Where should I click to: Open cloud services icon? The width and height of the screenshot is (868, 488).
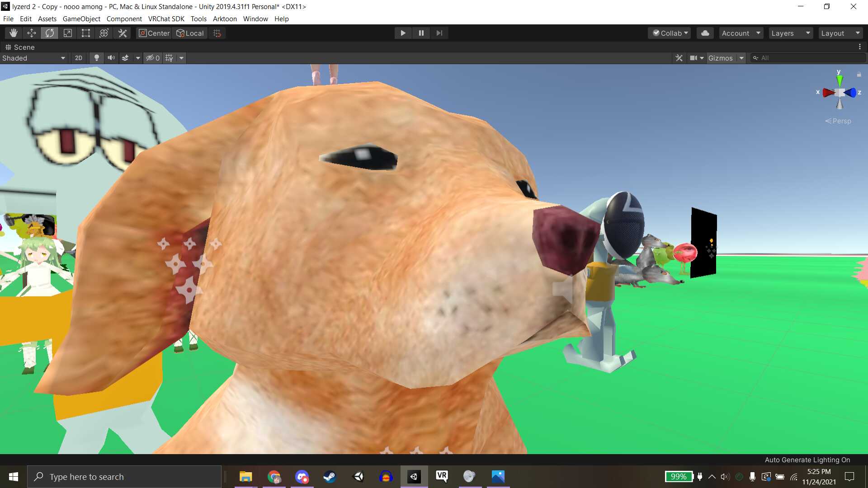pos(705,33)
